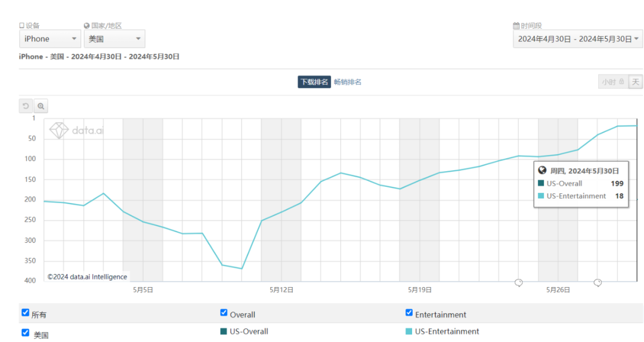The image size is (644, 342).
Task: Click the 5月5日 axis label
Action: (143, 290)
